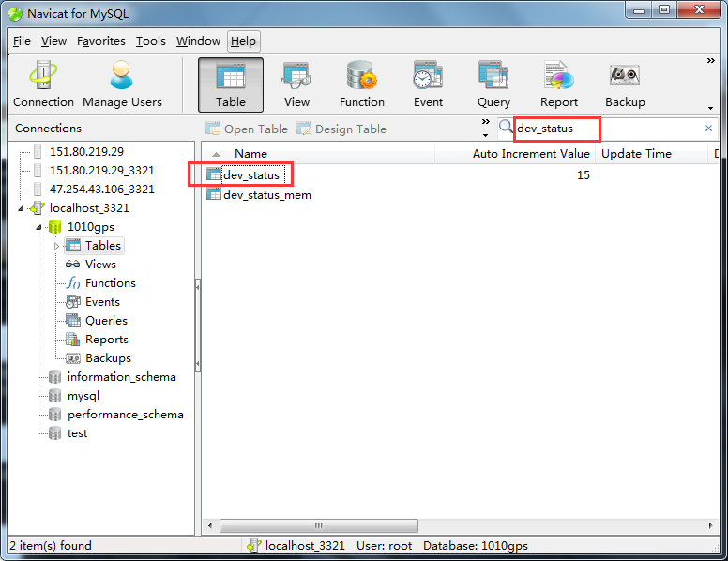This screenshot has height=561, width=728.
Task: Click the 151.80.219.29_3321 connection icon
Action: coord(38,170)
